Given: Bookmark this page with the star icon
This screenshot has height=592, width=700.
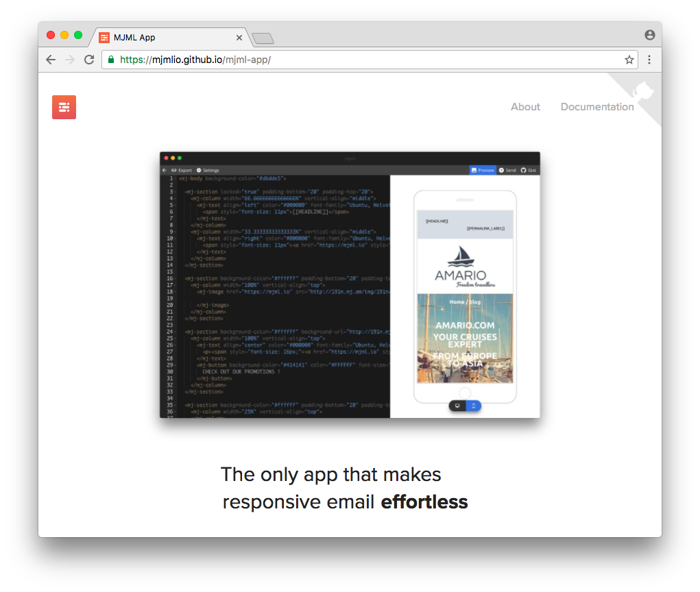Looking at the screenshot, I should (629, 60).
